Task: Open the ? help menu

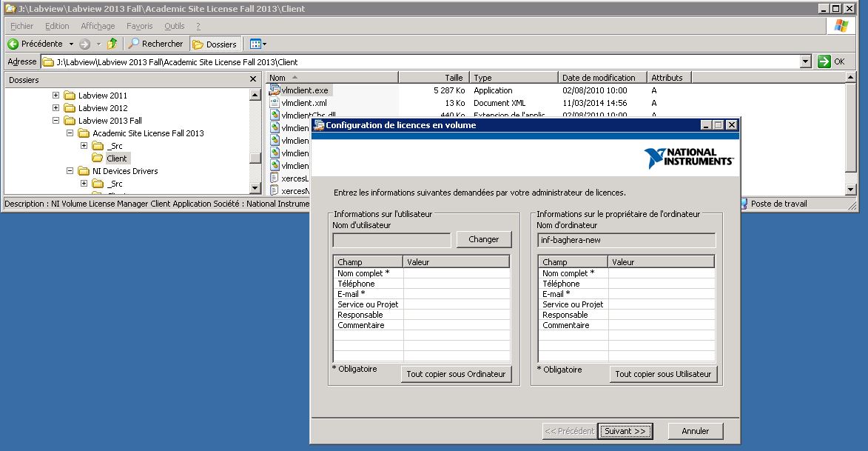Action: click(x=198, y=26)
